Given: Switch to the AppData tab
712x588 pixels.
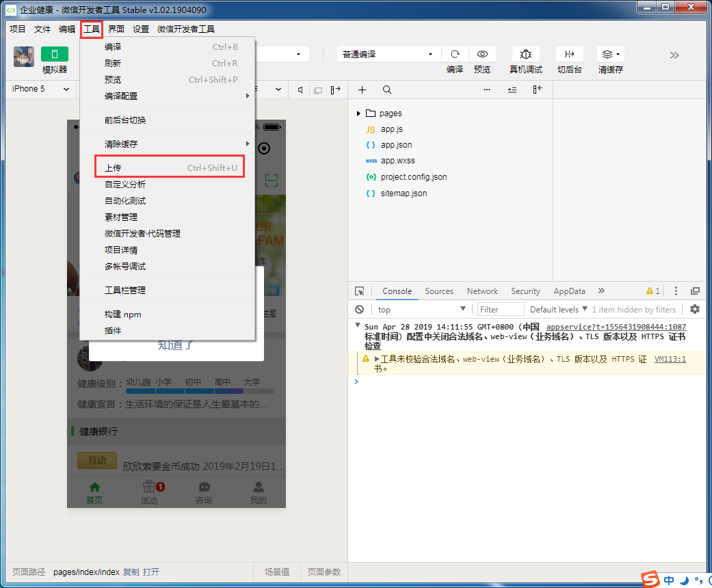Looking at the screenshot, I should [x=569, y=291].
